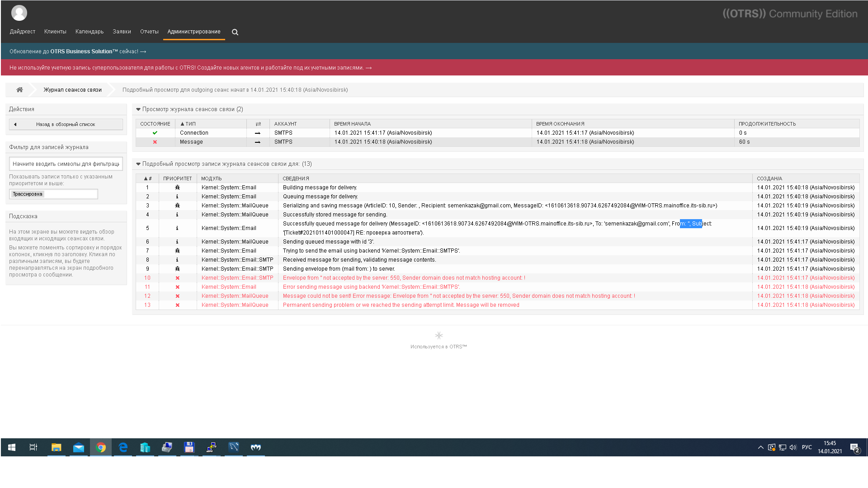Viewport: 868px width, 488px height.
Task: Select the Message SMTPS log row
Action: coord(497,142)
